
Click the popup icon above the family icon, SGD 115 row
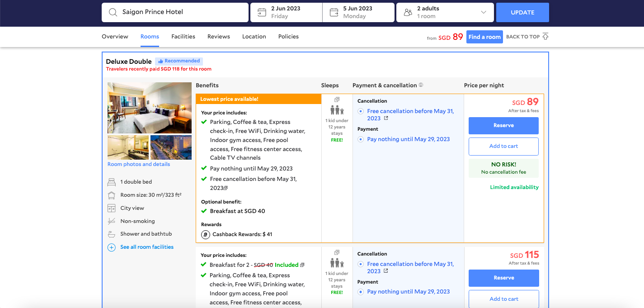pos(337,252)
